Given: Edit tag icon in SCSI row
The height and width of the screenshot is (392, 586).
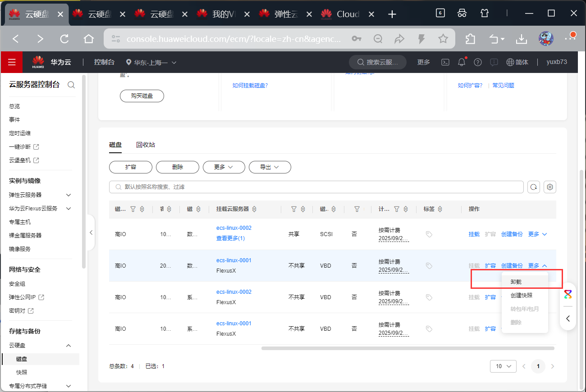Looking at the screenshot, I should click(429, 234).
